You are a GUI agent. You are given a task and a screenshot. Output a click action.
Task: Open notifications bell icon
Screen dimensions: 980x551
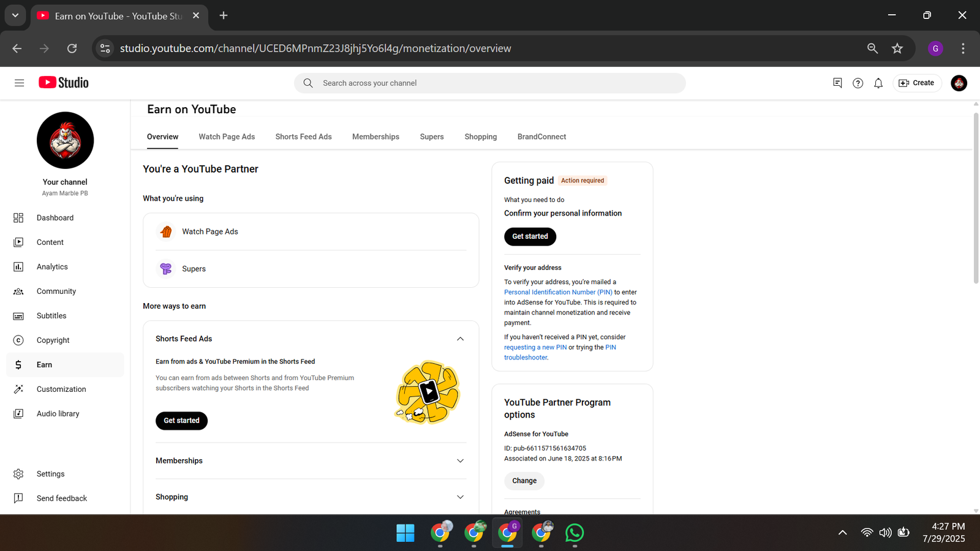click(878, 83)
